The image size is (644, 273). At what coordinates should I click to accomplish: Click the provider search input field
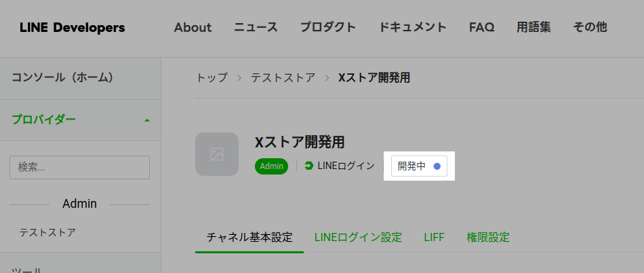click(x=79, y=167)
